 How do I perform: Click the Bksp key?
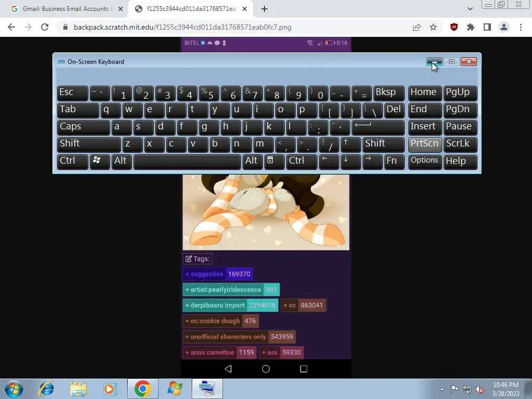(389, 94)
